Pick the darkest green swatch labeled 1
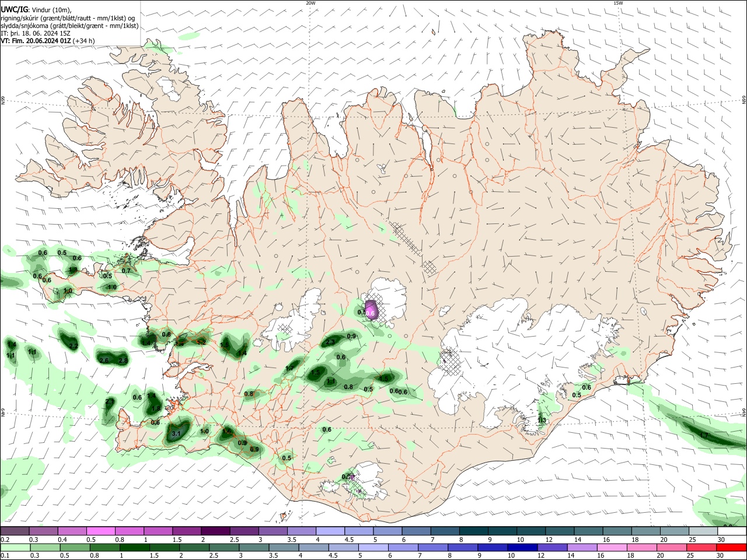This screenshot has height=560, width=747. click(134, 548)
